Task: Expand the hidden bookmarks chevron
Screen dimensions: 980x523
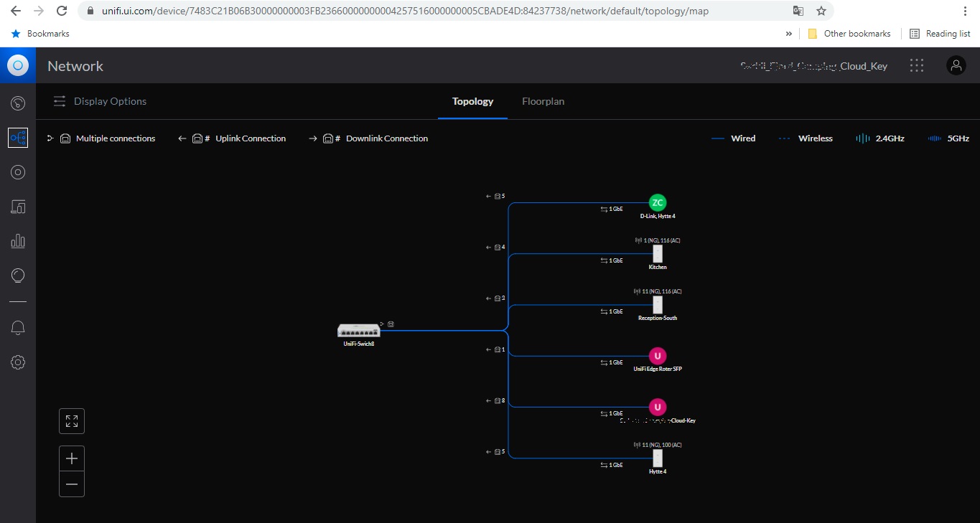Action: click(x=789, y=34)
